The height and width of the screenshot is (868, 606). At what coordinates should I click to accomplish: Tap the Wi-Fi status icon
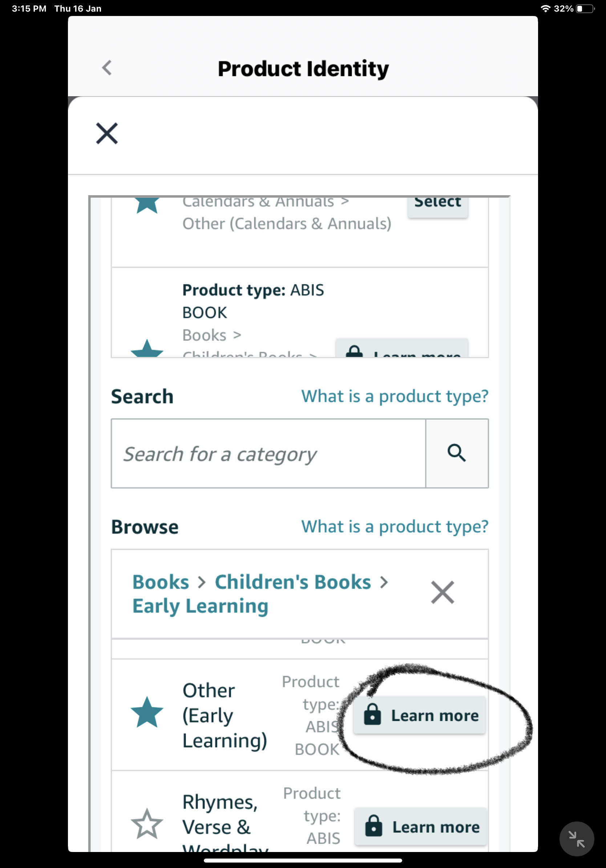545,8
